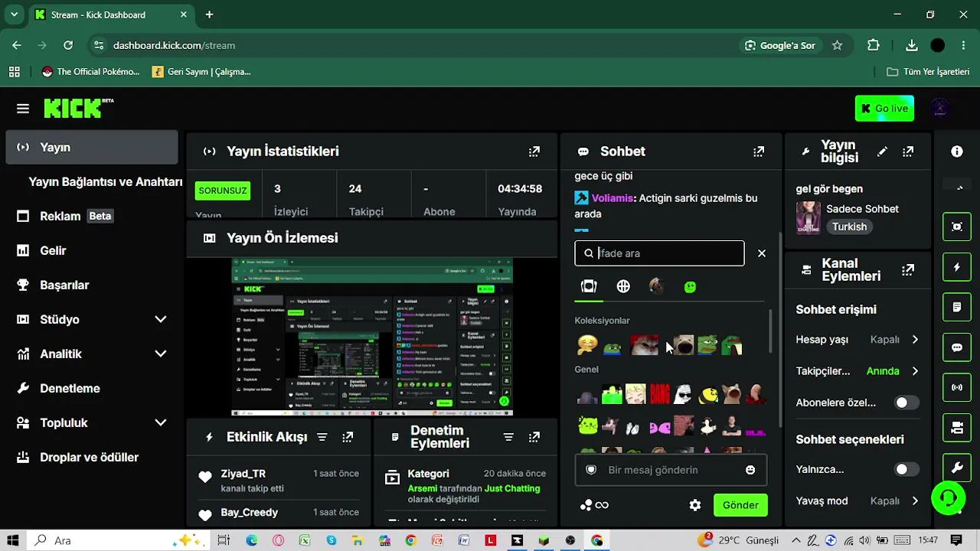Open Chrome tab search dropdown
The height and width of the screenshot is (551, 980).
point(14,15)
